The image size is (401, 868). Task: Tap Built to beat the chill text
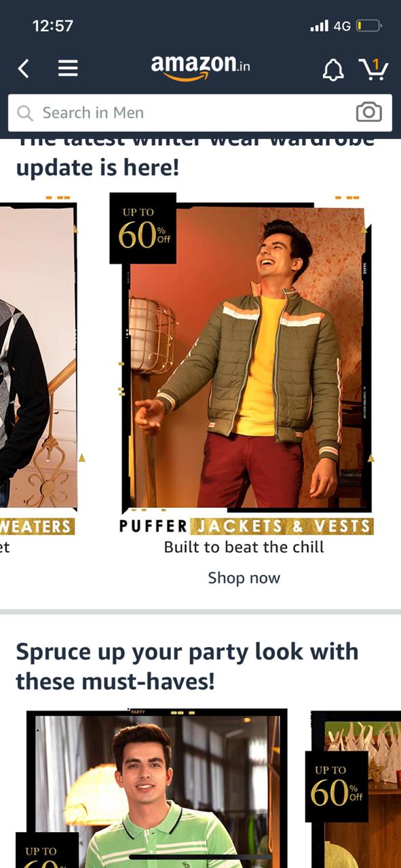point(244,547)
